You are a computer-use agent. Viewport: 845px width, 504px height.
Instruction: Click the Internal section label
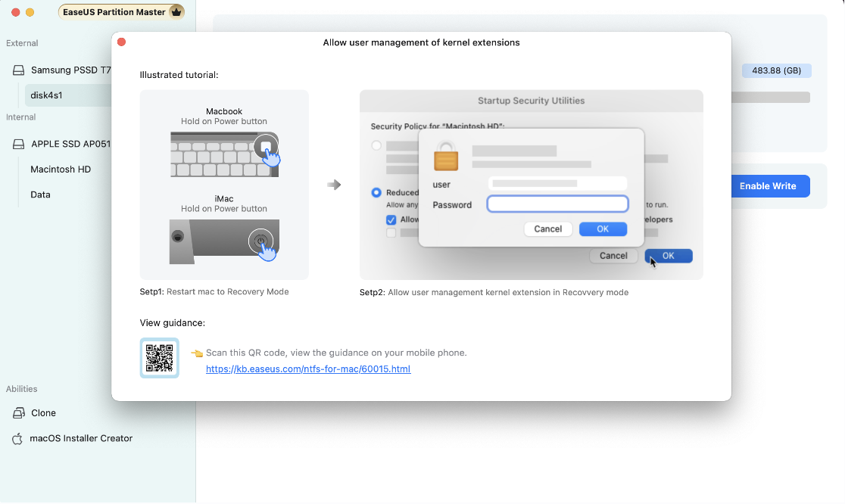21,117
